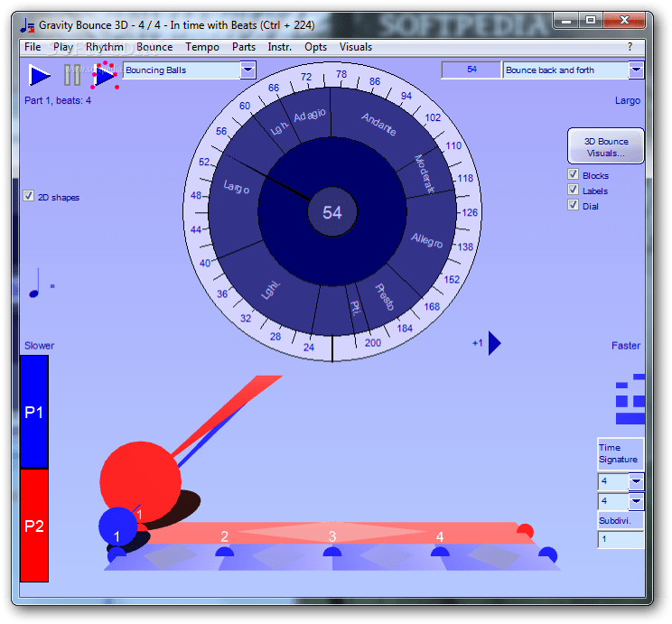Image resolution: width=672 pixels, height=624 pixels.
Task: Click the Subdivi. button
Action: tap(621, 520)
